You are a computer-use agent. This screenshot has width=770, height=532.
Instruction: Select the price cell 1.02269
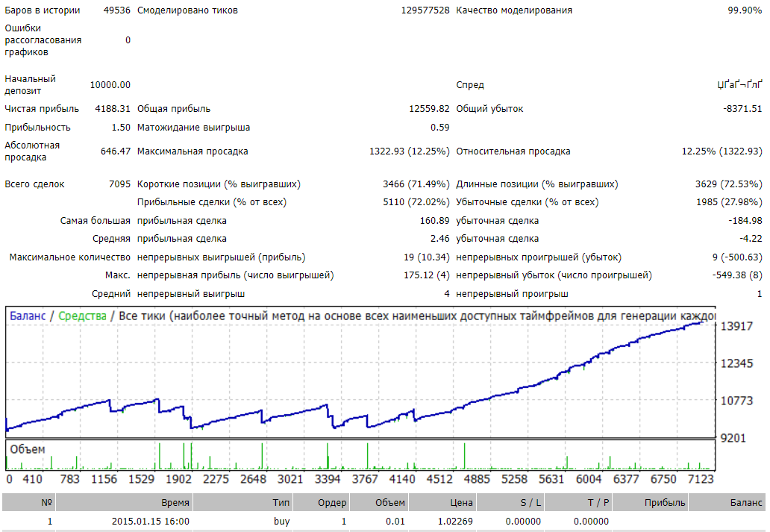[455, 522]
